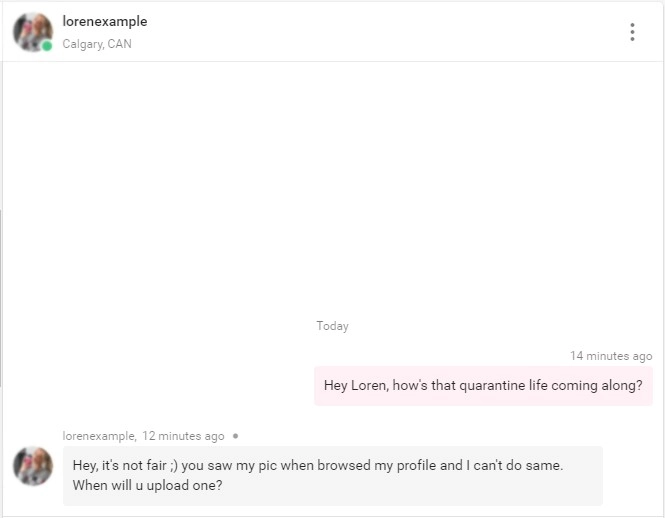Image resolution: width=665 pixels, height=518 pixels.
Task: Click the small grey dot after timestamp
Action: [x=235, y=436]
